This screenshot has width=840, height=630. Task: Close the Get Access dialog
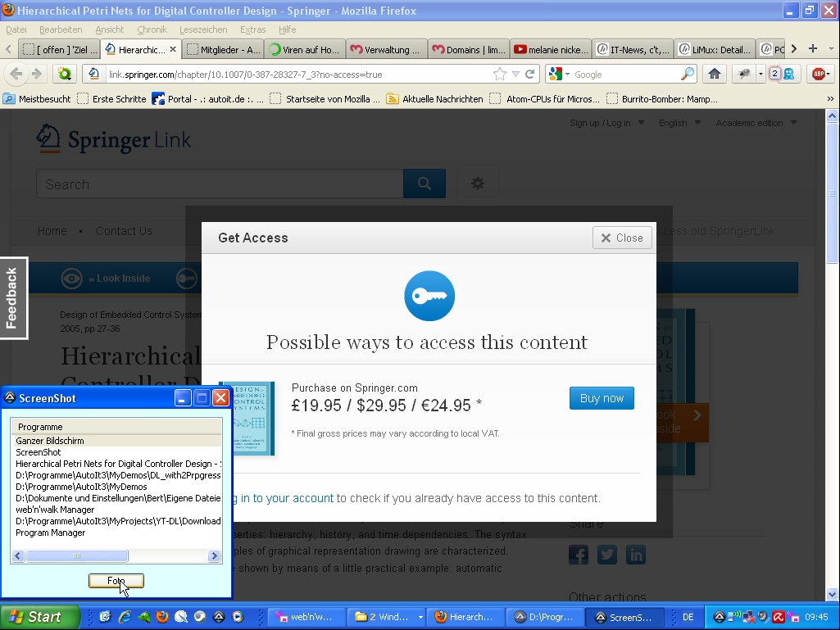pos(622,238)
